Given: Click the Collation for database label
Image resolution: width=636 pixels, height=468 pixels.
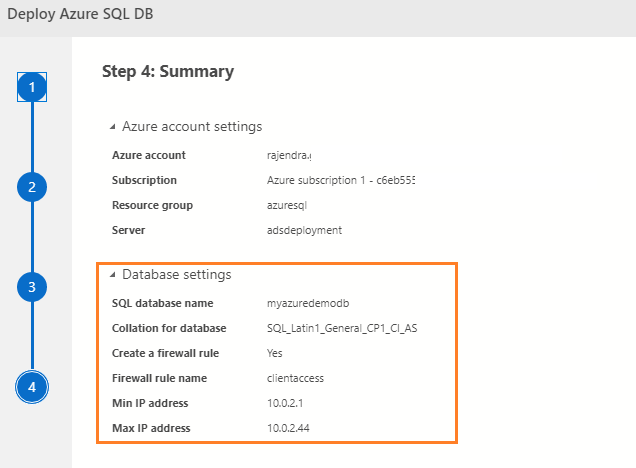Looking at the screenshot, I should click(x=169, y=328).
